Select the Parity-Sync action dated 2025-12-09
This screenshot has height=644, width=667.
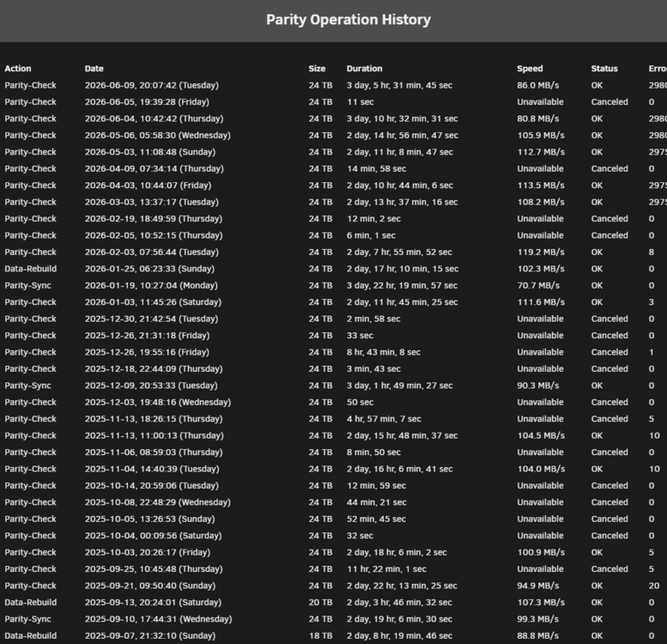pos(28,386)
